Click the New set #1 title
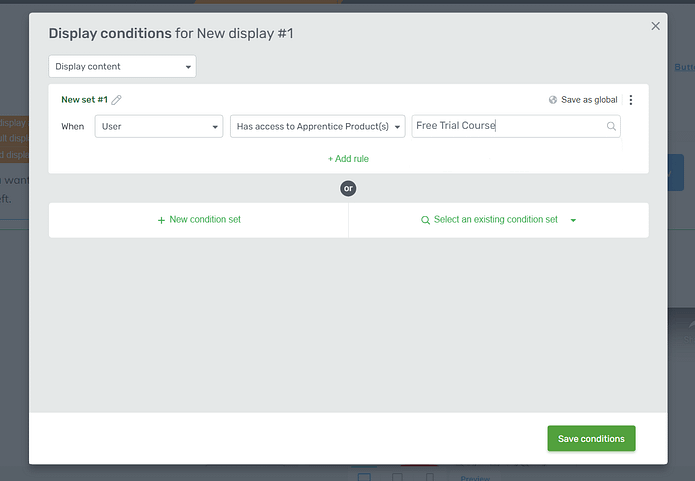This screenshot has width=695, height=481. (84, 100)
